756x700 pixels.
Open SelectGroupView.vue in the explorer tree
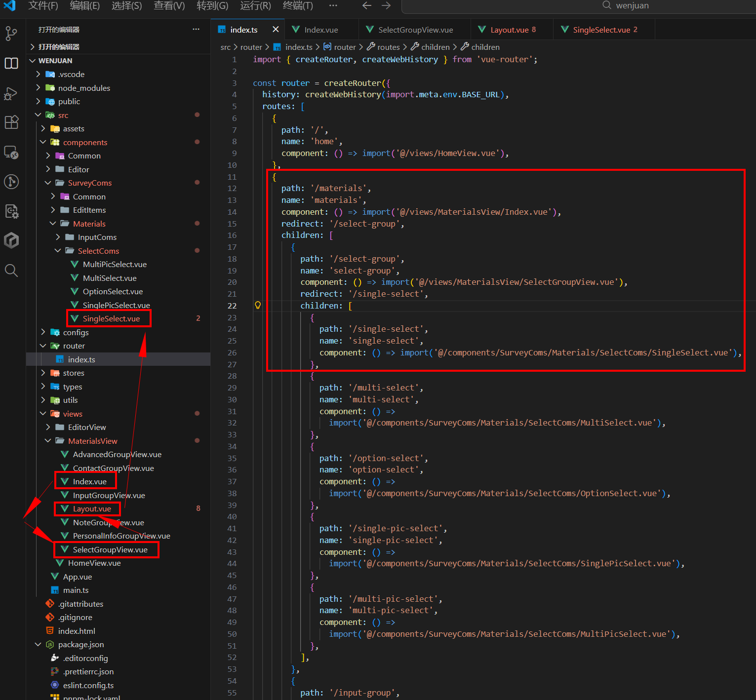(x=119, y=549)
